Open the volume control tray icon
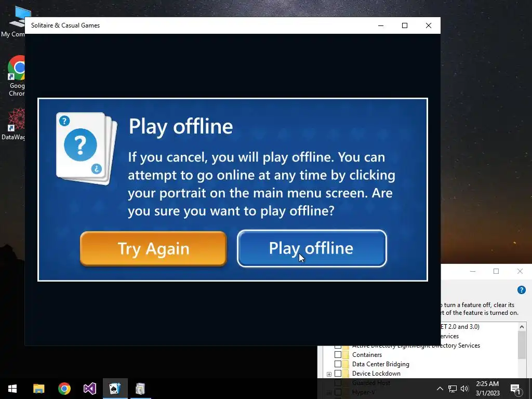This screenshot has width=532, height=399. 464,389
